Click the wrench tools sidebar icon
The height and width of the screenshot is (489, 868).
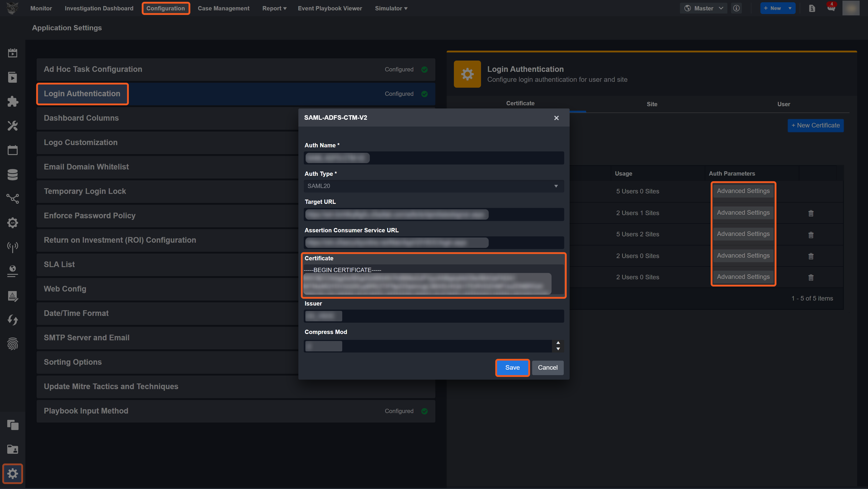coord(12,126)
